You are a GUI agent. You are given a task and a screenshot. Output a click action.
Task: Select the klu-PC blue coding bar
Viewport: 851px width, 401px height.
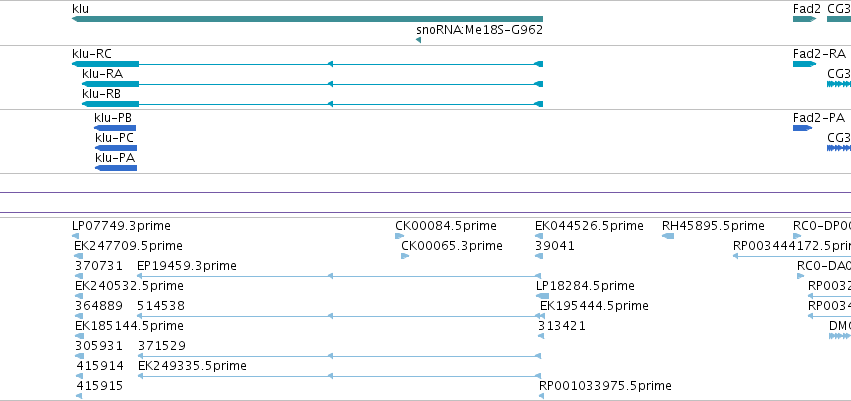click(116, 148)
